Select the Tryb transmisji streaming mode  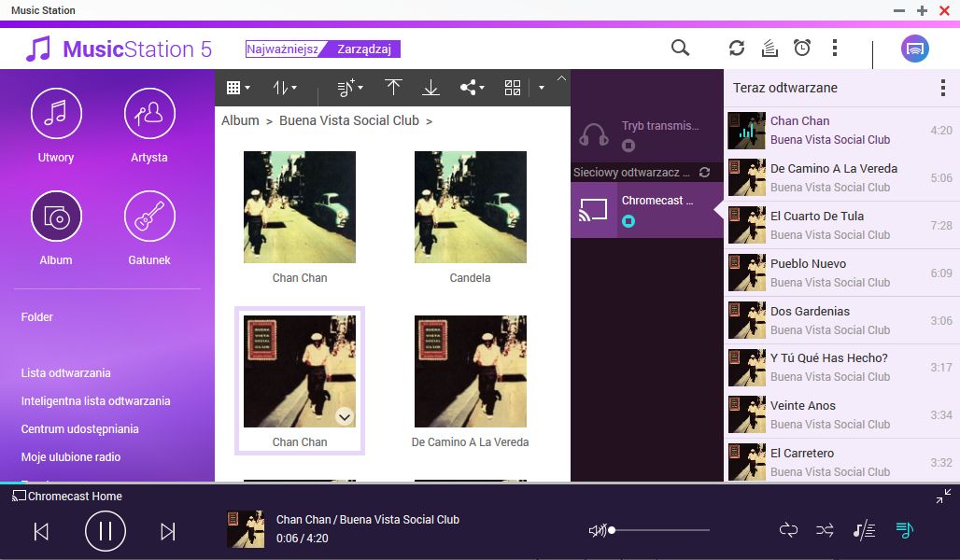[647, 134]
